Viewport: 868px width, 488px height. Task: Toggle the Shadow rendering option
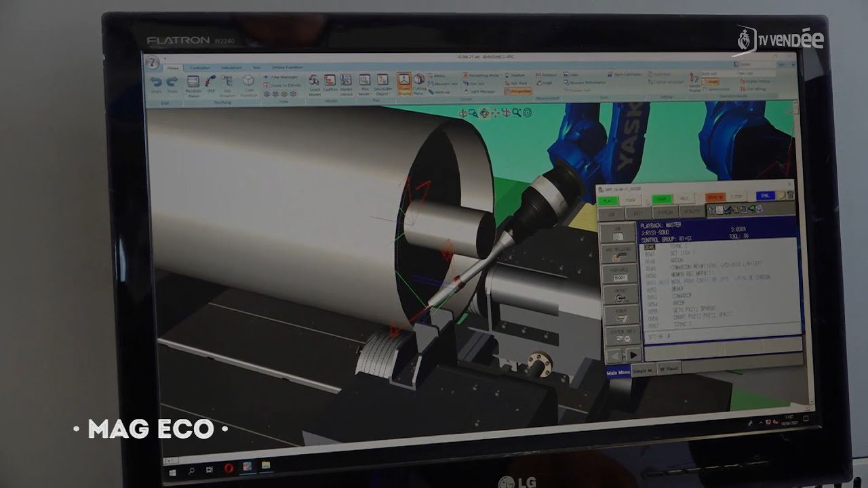515,75
